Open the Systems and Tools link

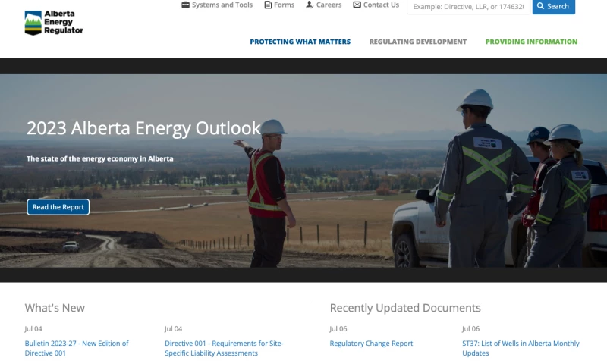pyautogui.click(x=222, y=5)
